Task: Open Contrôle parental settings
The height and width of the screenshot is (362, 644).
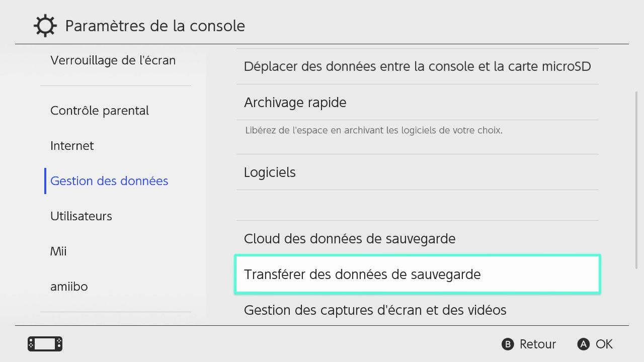Action: (100, 111)
